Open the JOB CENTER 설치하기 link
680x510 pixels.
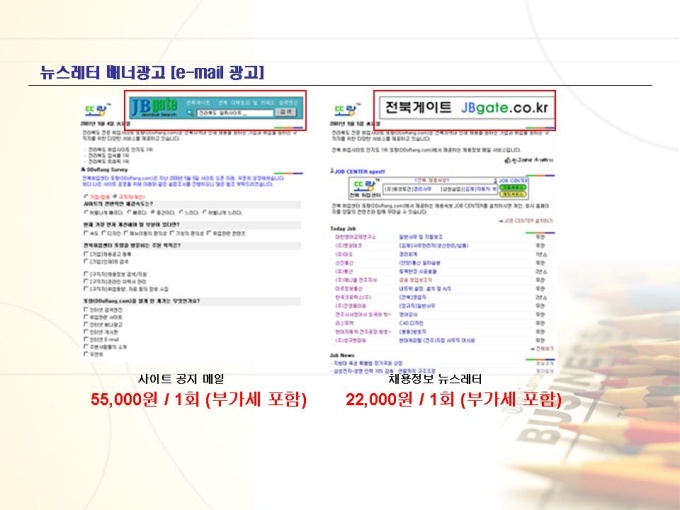(x=529, y=221)
